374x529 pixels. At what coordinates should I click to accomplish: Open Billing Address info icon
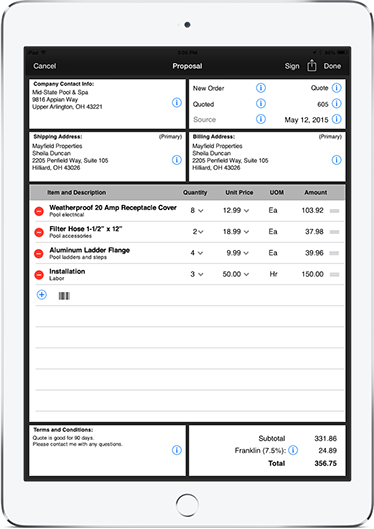tap(337, 160)
